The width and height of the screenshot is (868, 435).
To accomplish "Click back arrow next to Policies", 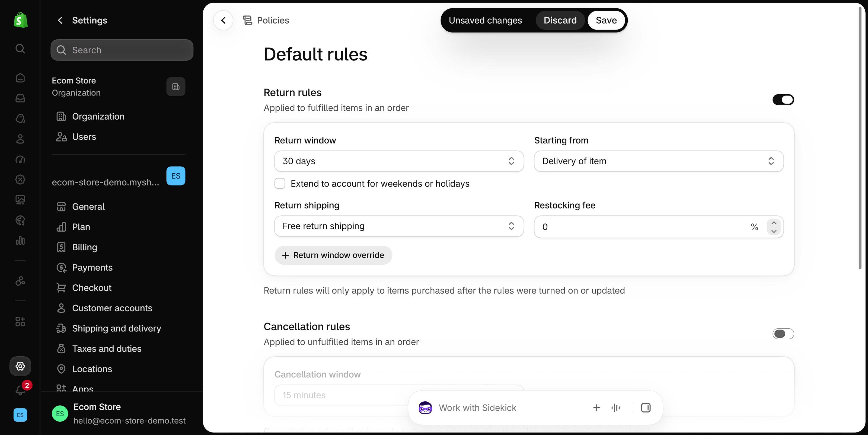I will pyautogui.click(x=223, y=20).
